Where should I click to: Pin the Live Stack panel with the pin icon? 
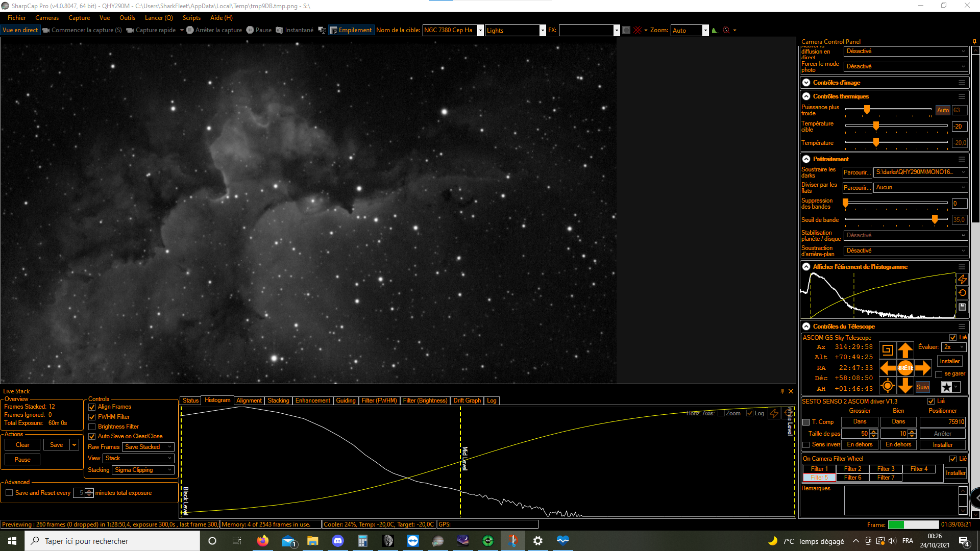pos(782,391)
